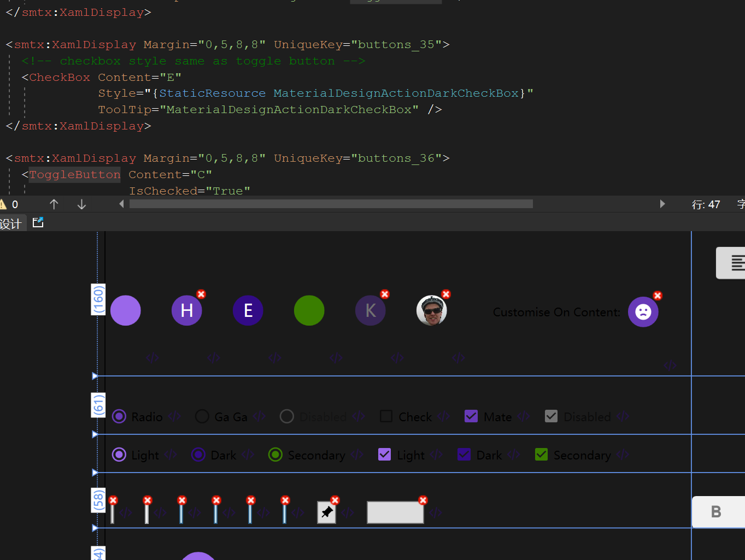Click the leftmost vertical slider thumb
745x560 pixels.
tap(112, 512)
